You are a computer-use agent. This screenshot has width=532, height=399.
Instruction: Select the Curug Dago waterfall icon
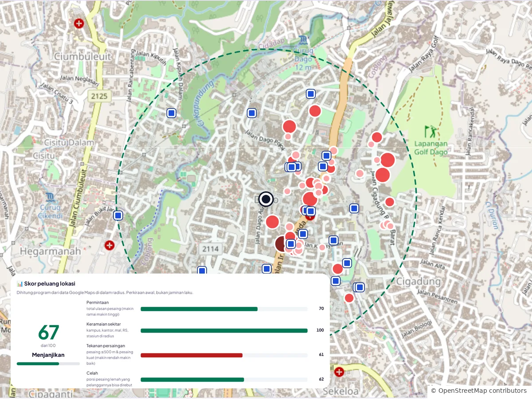point(303,40)
